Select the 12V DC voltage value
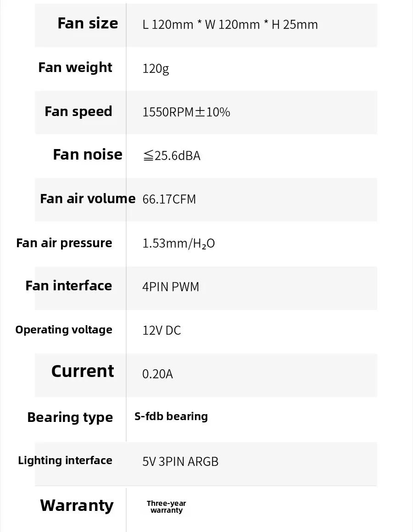 pyautogui.click(x=162, y=330)
